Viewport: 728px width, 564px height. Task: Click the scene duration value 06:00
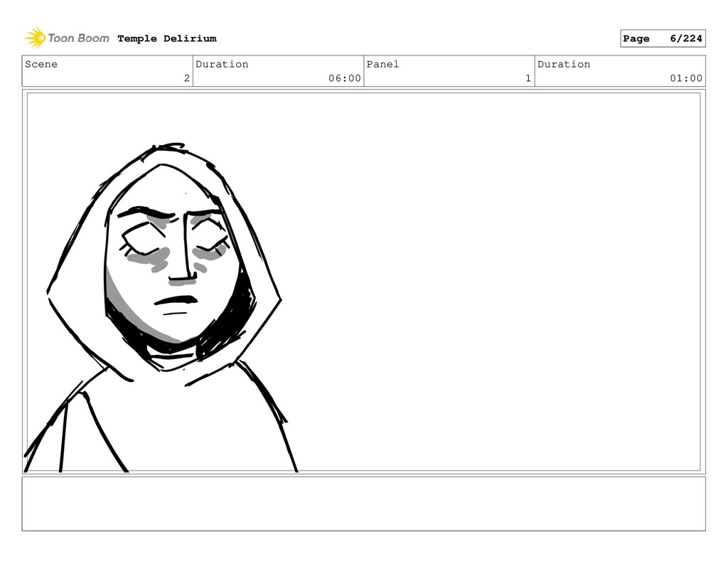(345, 78)
